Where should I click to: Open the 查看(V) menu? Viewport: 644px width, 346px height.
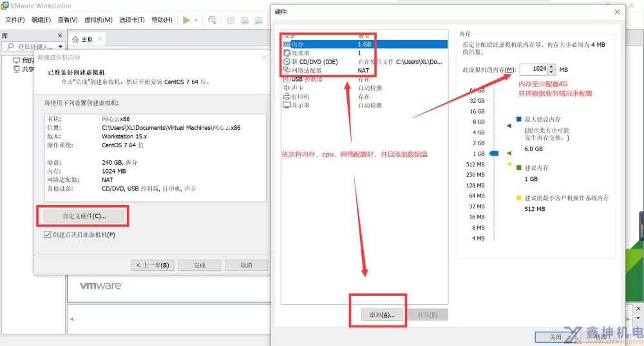[68, 20]
